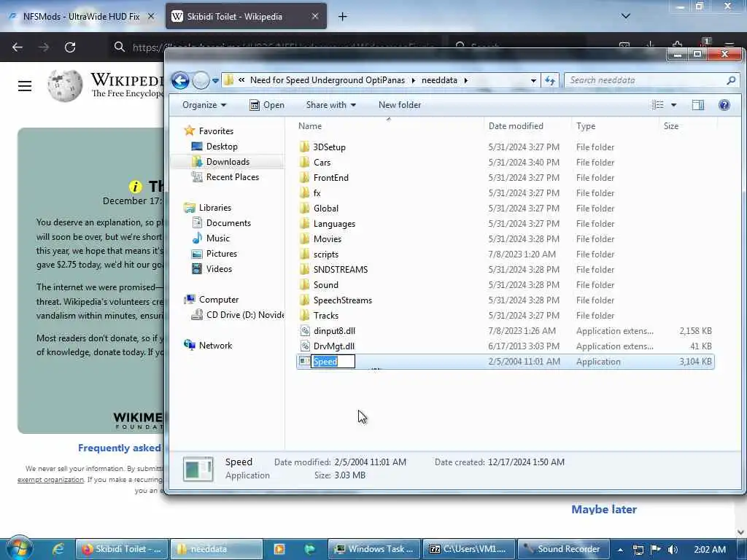This screenshot has width=747, height=560.
Task: Select the Sound folder
Action: [x=326, y=285]
